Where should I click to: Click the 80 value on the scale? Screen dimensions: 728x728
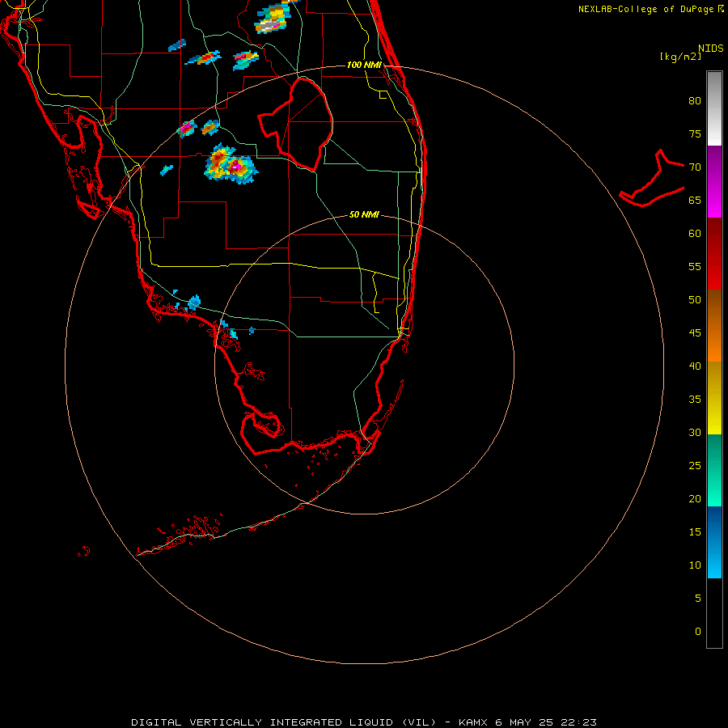695,101
